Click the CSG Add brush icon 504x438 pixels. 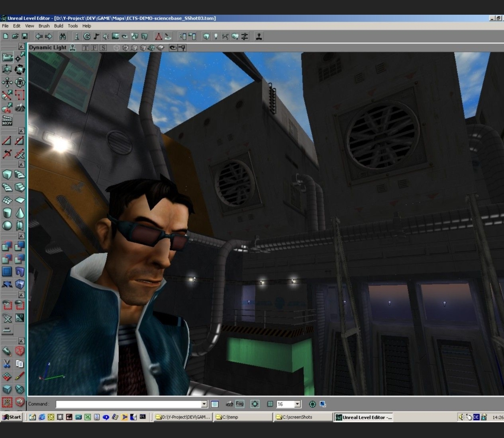(7, 246)
